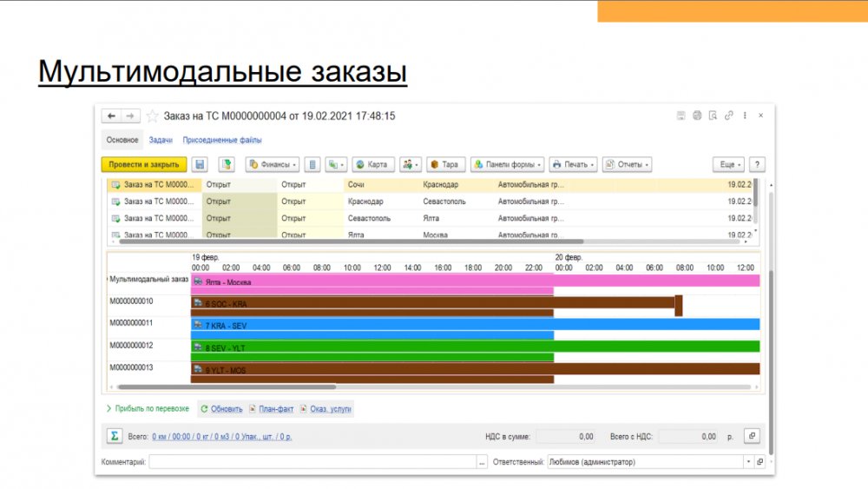Click the save (floppy disk) icon

200,164
